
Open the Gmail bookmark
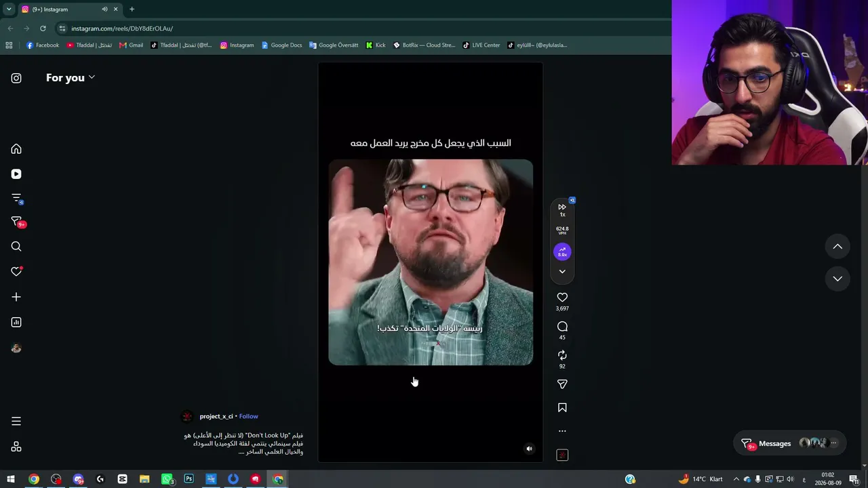click(131, 45)
